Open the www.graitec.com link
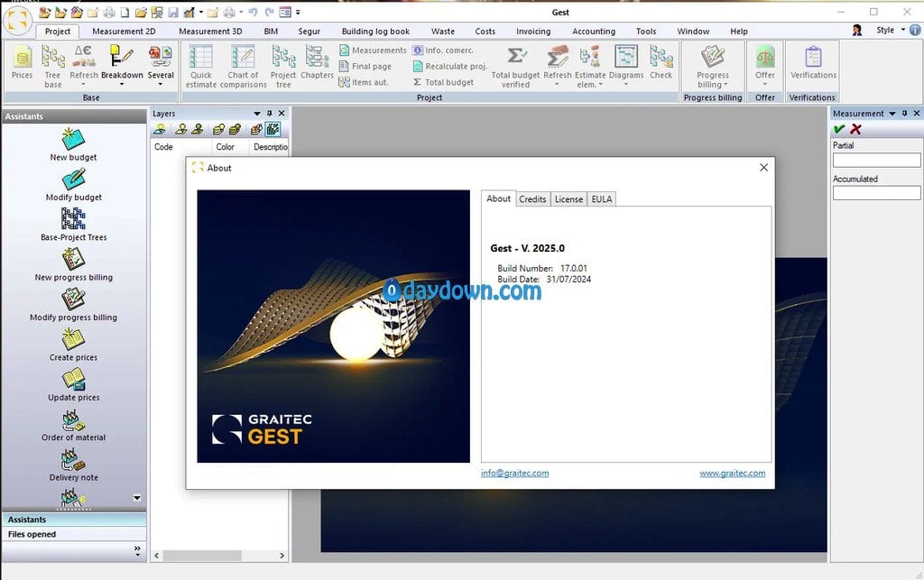This screenshot has width=924, height=580. (733, 473)
